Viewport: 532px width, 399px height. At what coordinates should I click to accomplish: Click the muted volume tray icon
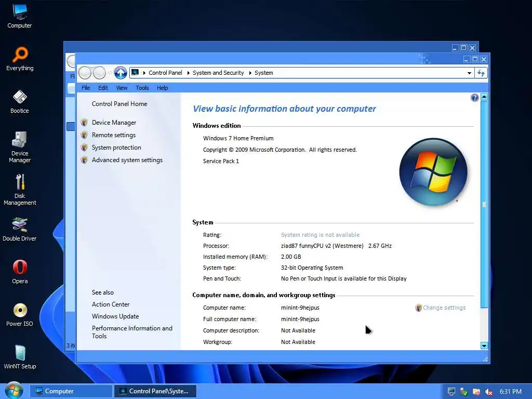pyautogui.click(x=488, y=392)
